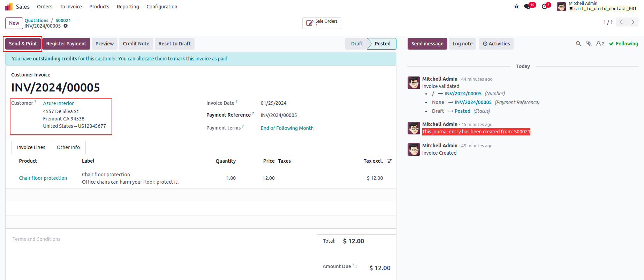
Task: Go to next record arrow
Action: tap(632, 22)
